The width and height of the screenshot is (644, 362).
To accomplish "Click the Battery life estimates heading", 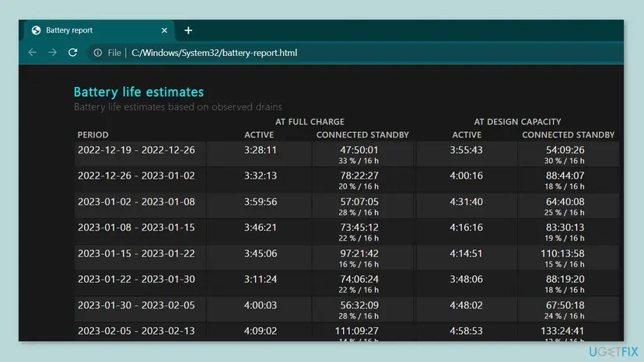I will pos(138,92).
